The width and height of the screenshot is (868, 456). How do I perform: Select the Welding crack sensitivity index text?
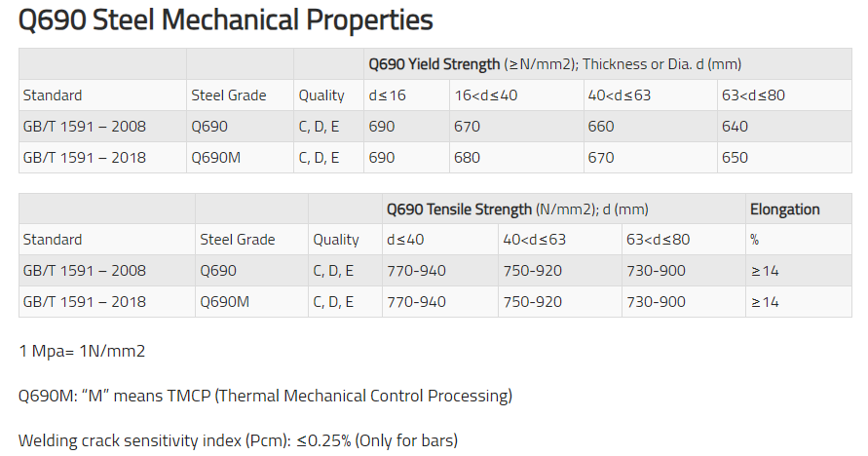click(x=238, y=440)
